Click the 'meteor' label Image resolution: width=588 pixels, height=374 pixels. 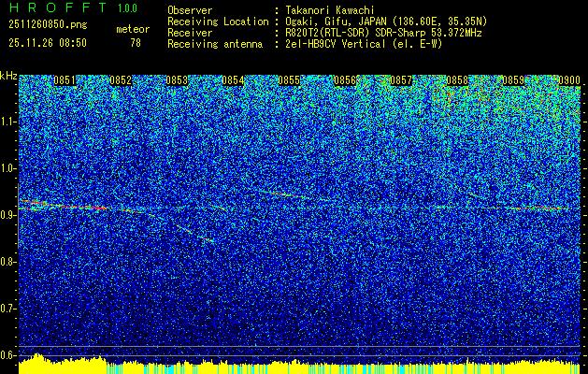point(133,29)
